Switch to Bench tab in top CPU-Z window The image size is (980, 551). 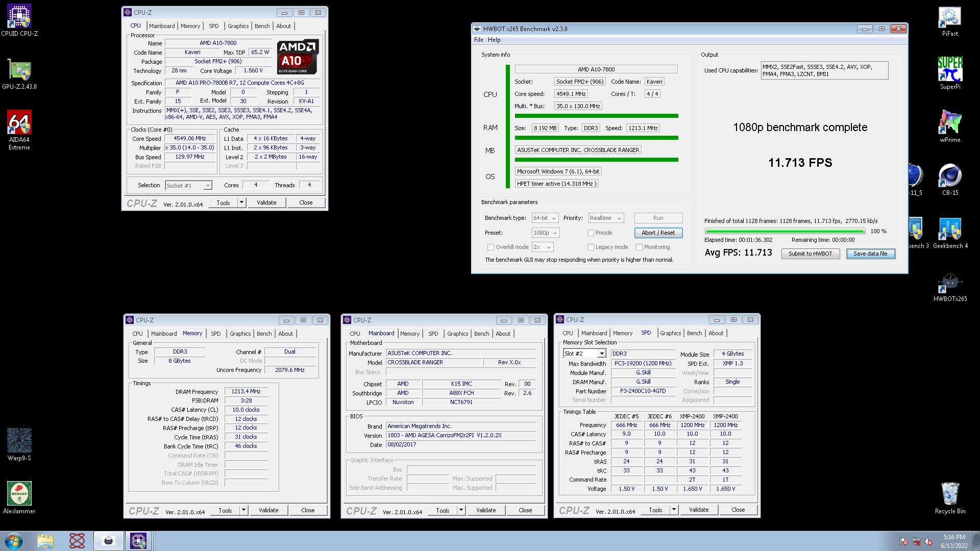tap(262, 26)
